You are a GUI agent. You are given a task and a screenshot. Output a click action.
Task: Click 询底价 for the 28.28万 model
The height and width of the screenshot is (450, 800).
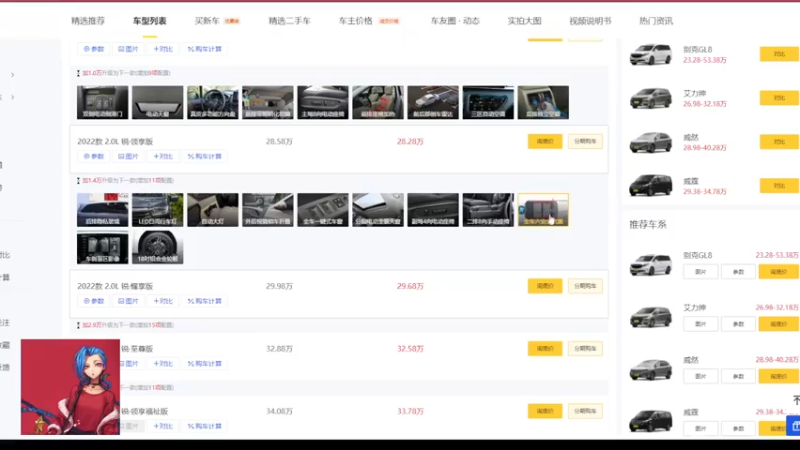point(545,141)
